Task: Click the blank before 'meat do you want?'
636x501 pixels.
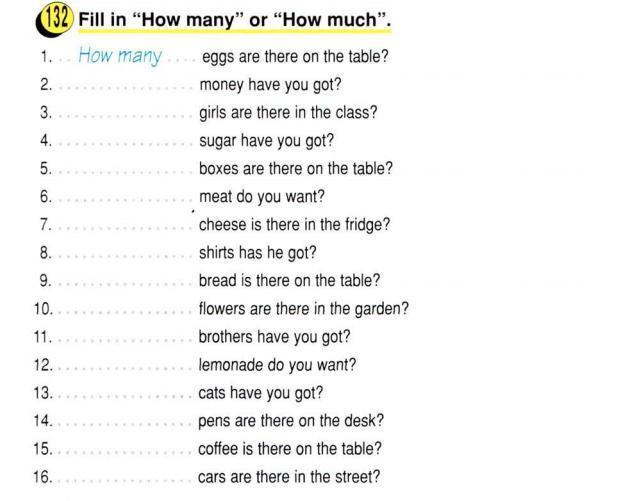Action: 126,199
